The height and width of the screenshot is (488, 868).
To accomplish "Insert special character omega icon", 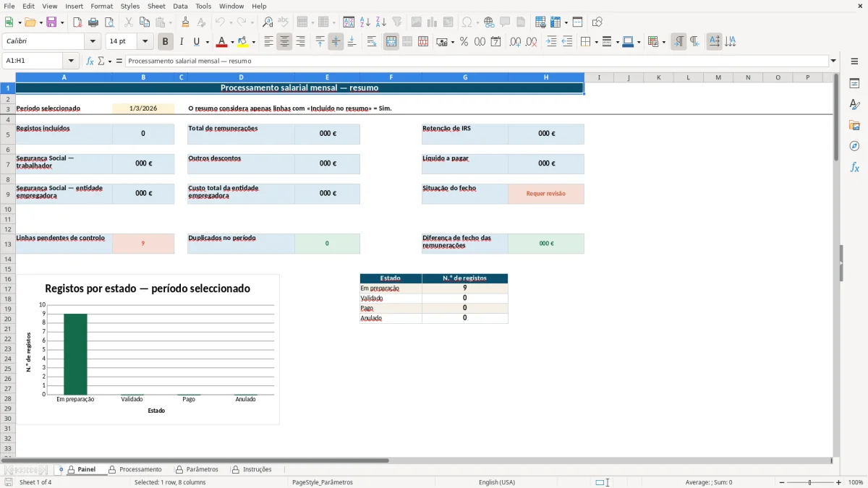I will pyautogui.click(x=467, y=22).
